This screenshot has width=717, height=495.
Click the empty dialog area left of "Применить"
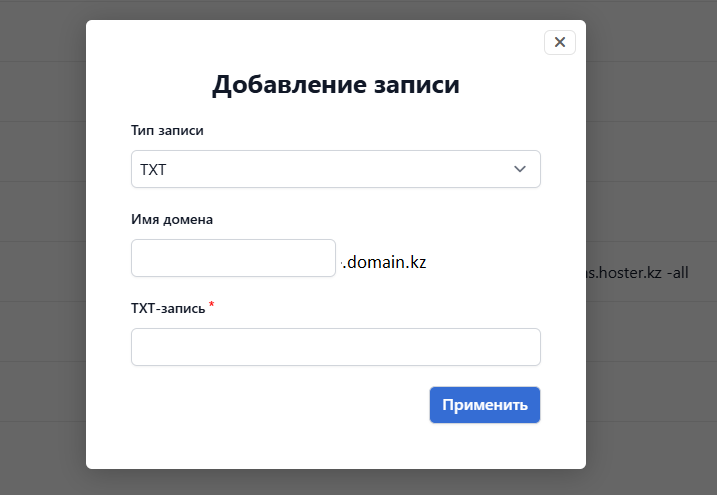click(x=280, y=405)
